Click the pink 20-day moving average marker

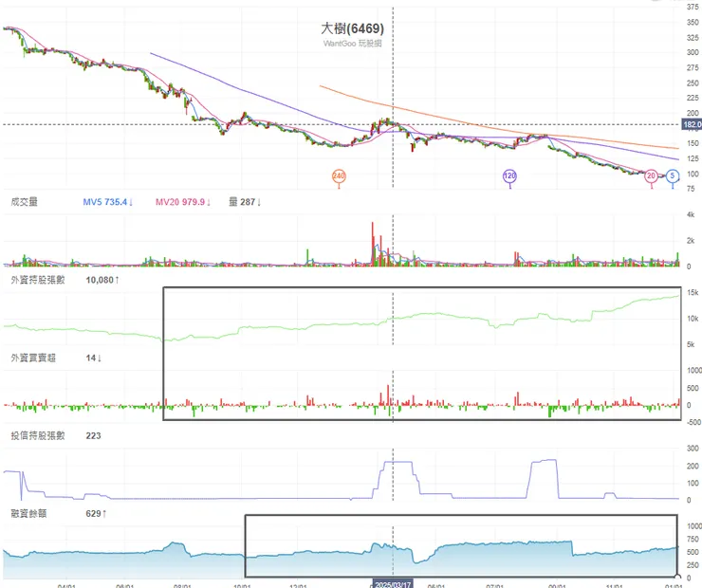pyautogui.click(x=651, y=175)
